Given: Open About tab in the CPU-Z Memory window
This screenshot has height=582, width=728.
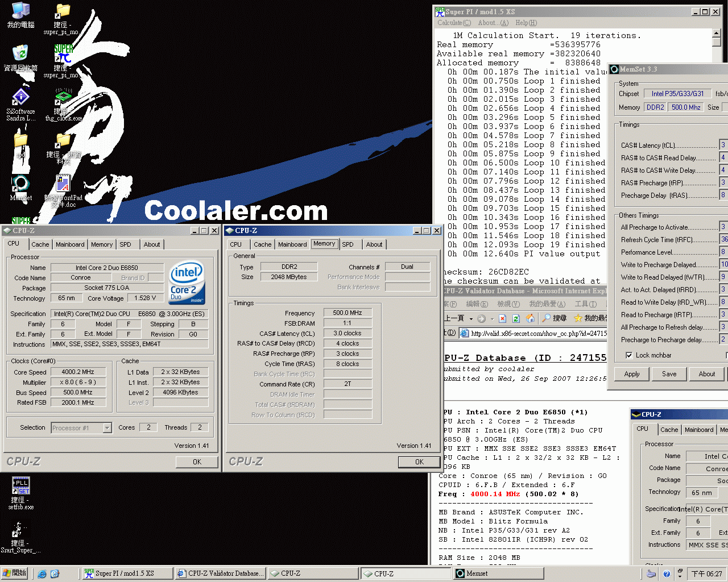Looking at the screenshot, I should click(x=374, y=244).
